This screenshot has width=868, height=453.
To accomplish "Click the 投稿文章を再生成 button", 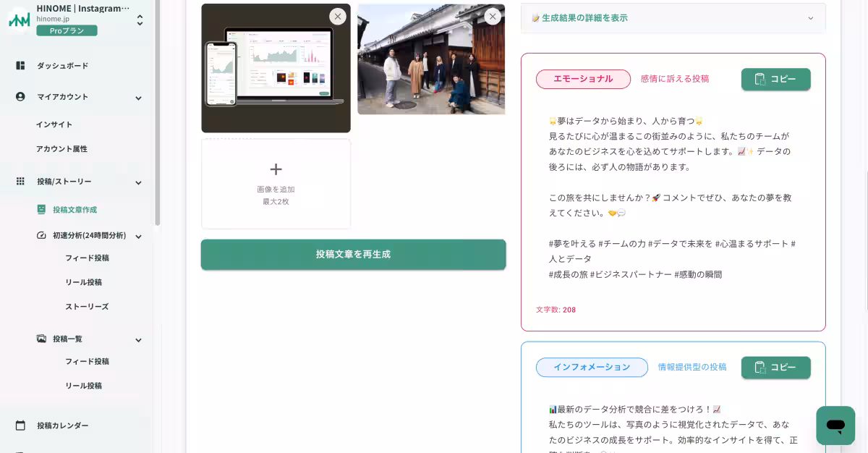I will [x=353, y=255].
